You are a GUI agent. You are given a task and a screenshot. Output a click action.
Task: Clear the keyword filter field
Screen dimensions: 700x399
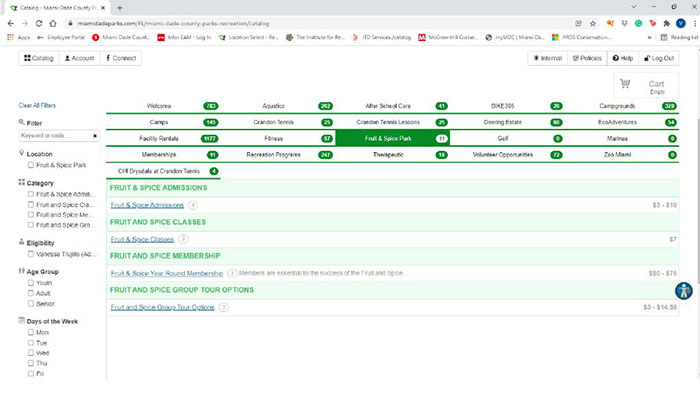(x=95, y=136)
